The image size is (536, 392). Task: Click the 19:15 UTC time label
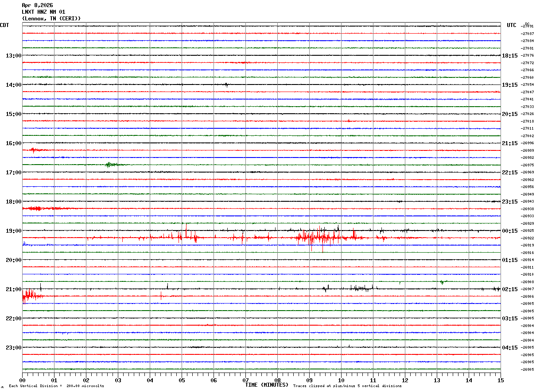[x=510, y=85]
